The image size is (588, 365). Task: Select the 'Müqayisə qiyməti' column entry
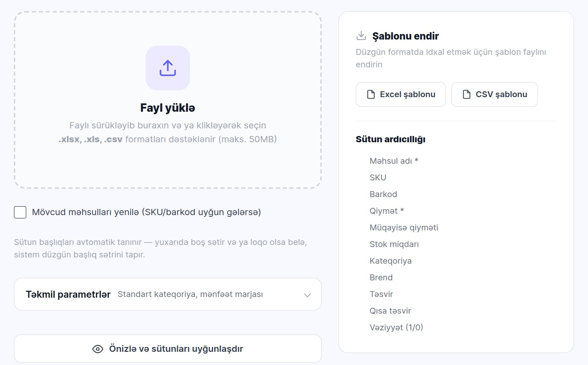(x=404, y=228)
